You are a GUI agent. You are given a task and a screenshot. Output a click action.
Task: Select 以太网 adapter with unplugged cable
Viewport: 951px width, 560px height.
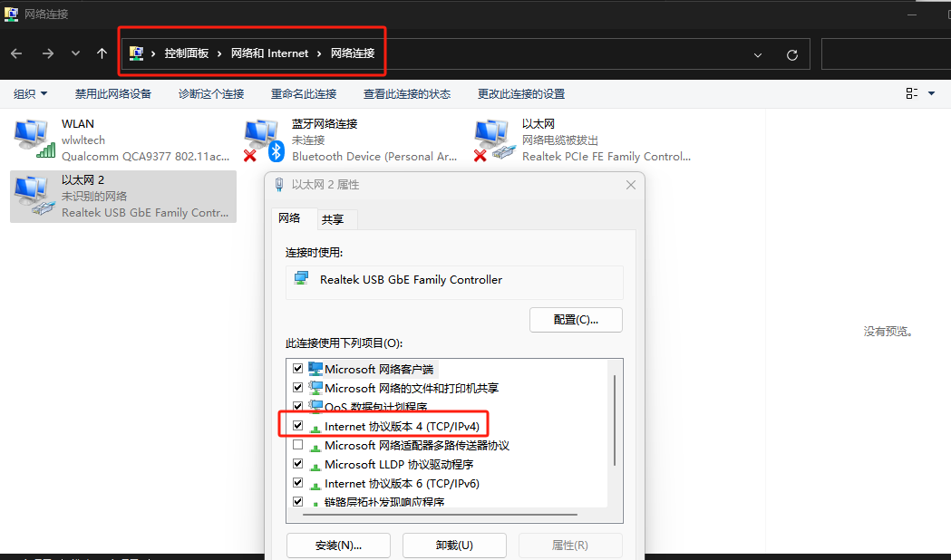click(x=495, y=140)
